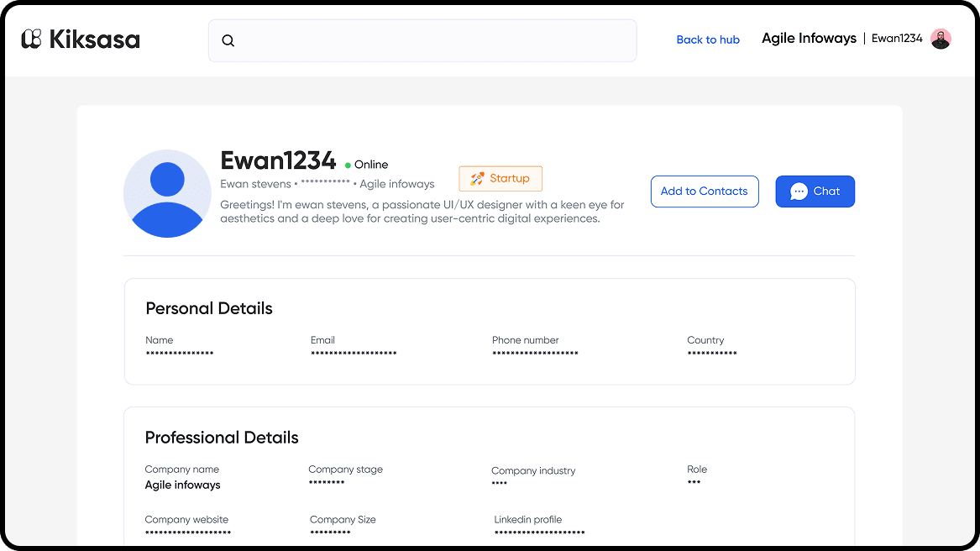
Task: Click the masked Company stage value
Action: point(327,483)
